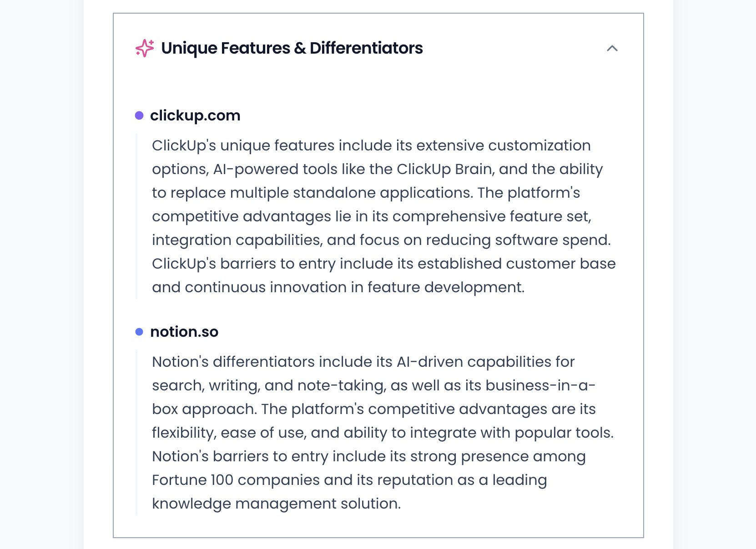756x549 pixels.
Task: Open the clickup.com entry title
Action: point(195,115)
